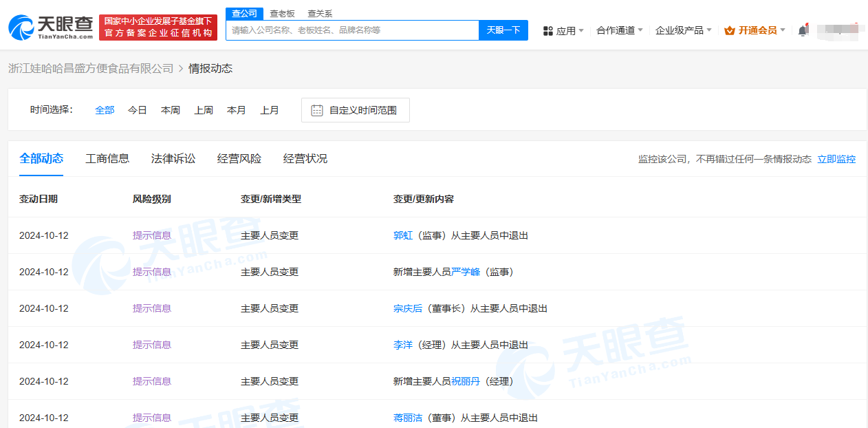
Task: Open 祝丽丹 person link
Action: [466, 381]
